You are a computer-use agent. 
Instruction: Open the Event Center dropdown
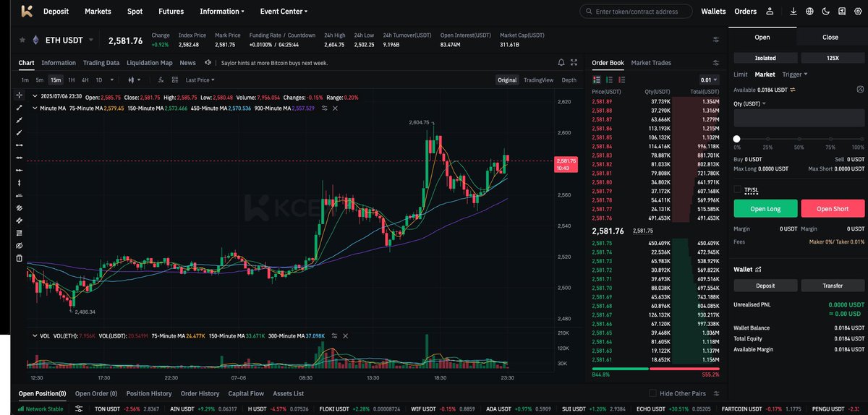pos(284,12)
